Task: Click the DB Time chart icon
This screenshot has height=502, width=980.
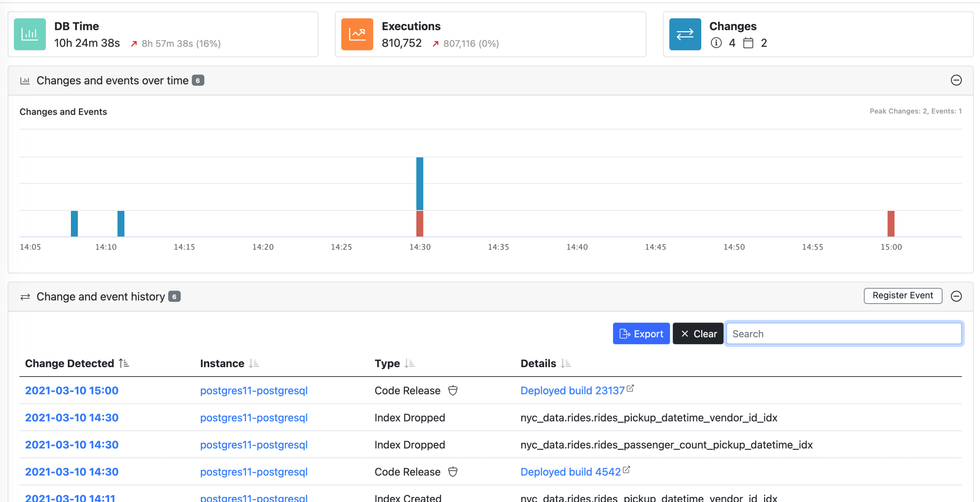Action: (x=29, y=34)
